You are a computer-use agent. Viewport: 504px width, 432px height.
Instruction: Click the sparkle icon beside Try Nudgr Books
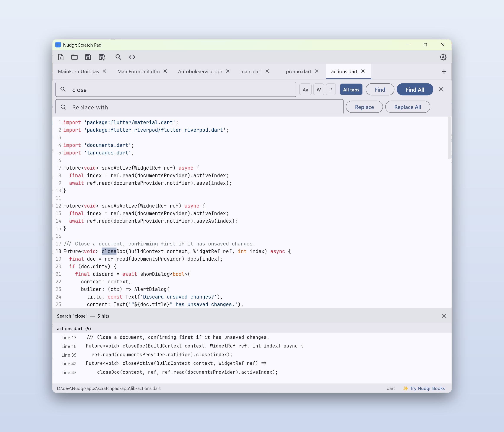pos(405,388)
